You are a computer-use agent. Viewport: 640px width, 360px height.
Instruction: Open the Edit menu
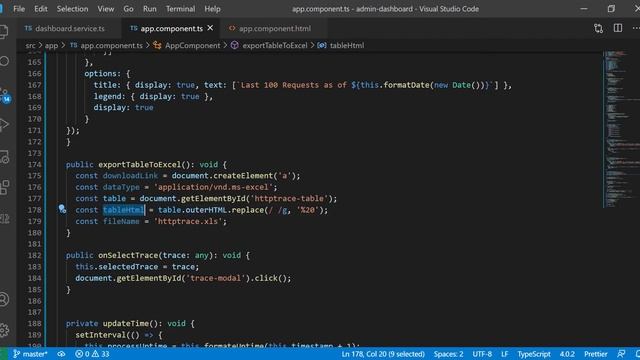tap(40, 9)
